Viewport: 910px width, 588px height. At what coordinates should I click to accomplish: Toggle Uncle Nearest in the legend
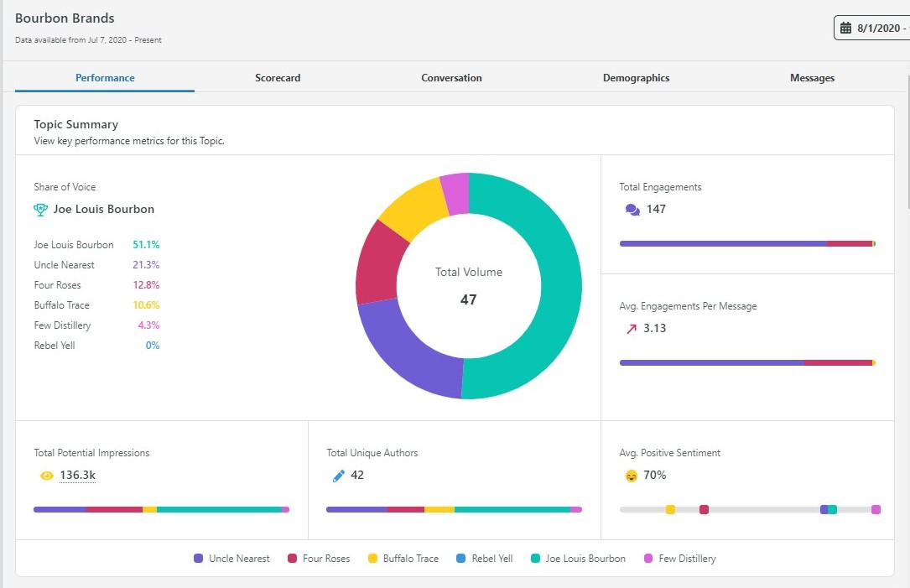tap(231, 559)
